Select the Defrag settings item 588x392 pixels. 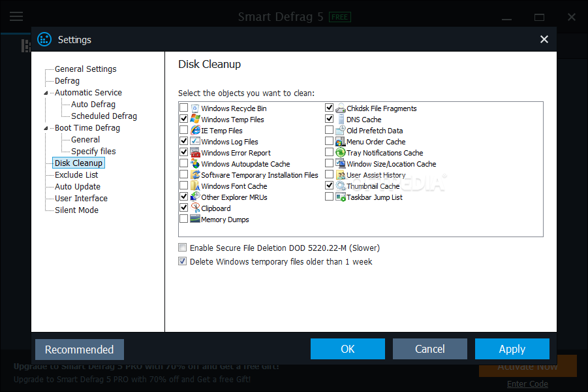pyautogui.click(x=67, y=81)
